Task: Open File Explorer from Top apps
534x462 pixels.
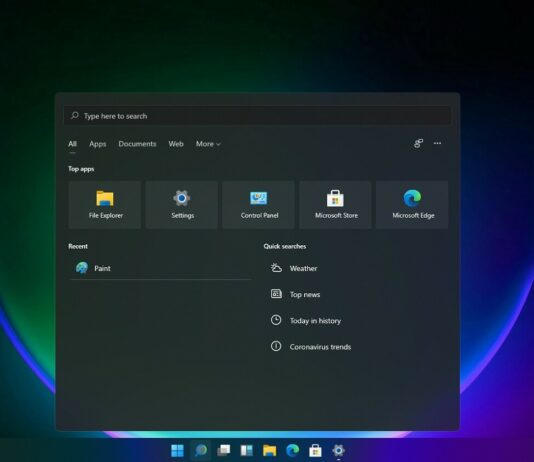Action: [105, 205]
